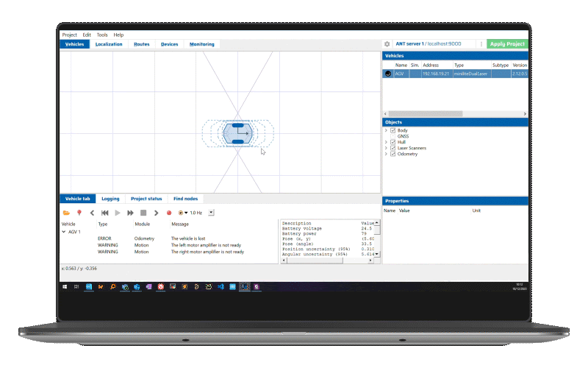Screen dimensions: 588x368
Task: Enable the GNSS object checkbox
Action: pyautogui.click(x=393, y=136)
